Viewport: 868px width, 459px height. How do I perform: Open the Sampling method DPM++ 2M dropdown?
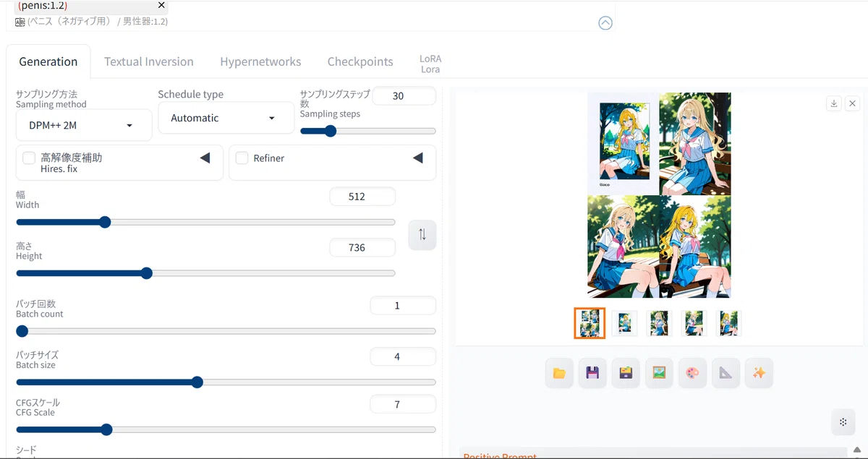coord(84,125)
